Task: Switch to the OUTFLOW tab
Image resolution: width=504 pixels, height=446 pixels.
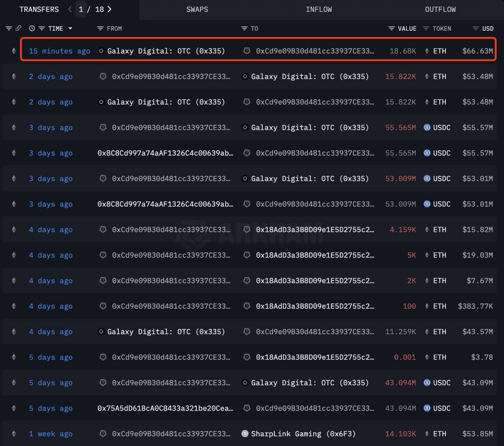Action: point(440,9)
